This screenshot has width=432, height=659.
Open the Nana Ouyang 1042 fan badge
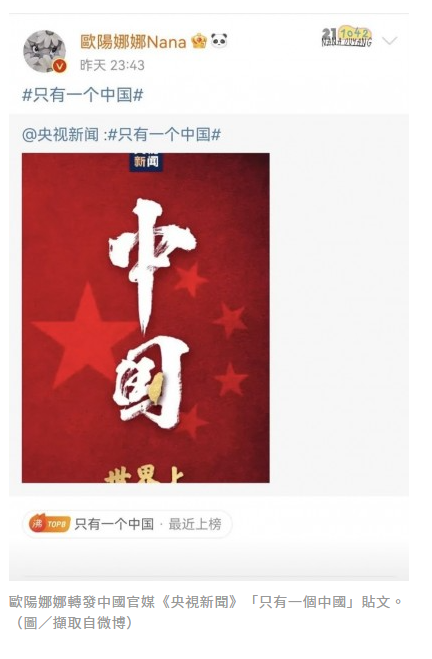tap(347, 37)
